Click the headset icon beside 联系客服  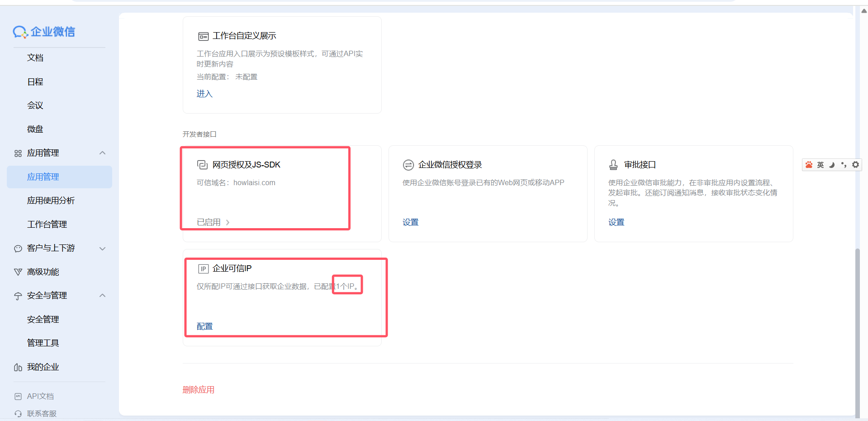point(18,413)
